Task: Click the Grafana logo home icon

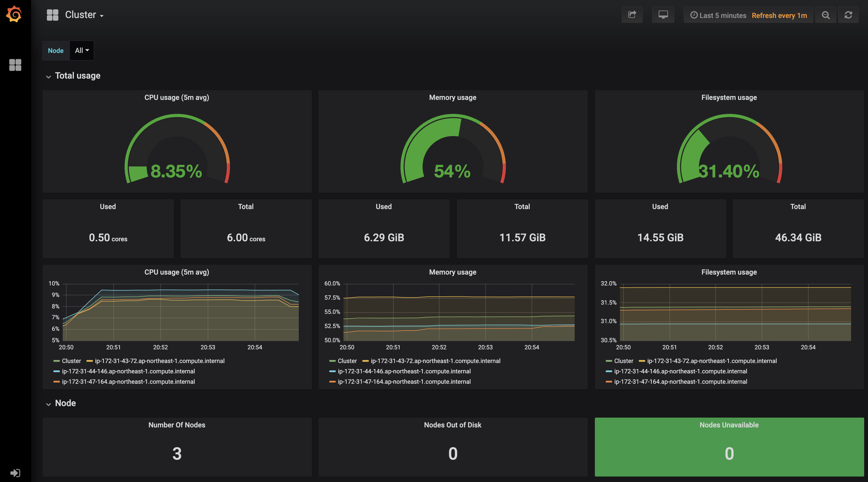Action: tap(14, 14)
